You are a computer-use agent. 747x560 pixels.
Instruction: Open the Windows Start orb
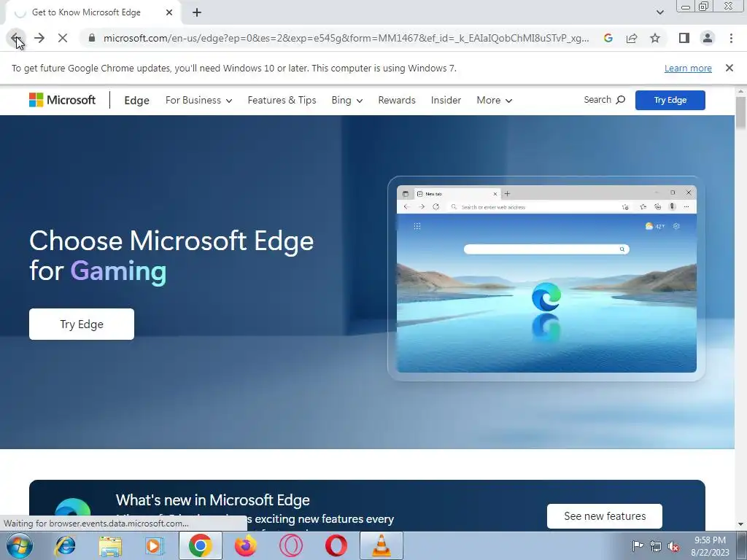[x=20, y=545]
